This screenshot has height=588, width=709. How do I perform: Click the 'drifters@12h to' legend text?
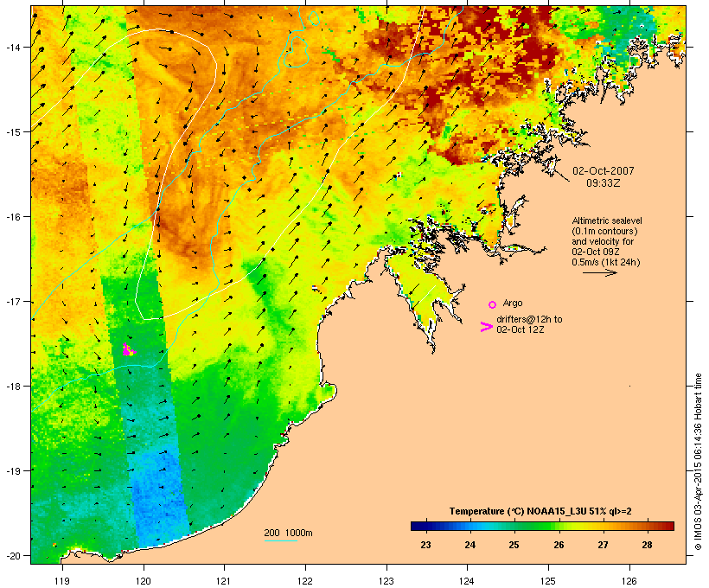pos(529,319)
